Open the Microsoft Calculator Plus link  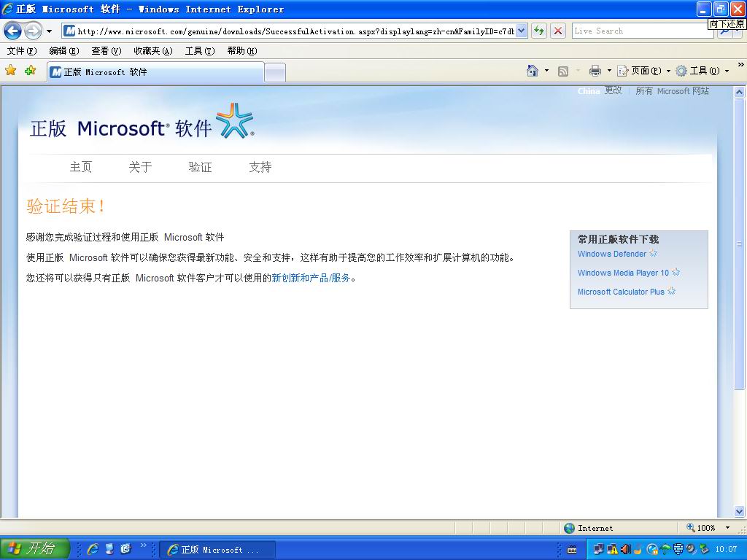tap(621, 292)
